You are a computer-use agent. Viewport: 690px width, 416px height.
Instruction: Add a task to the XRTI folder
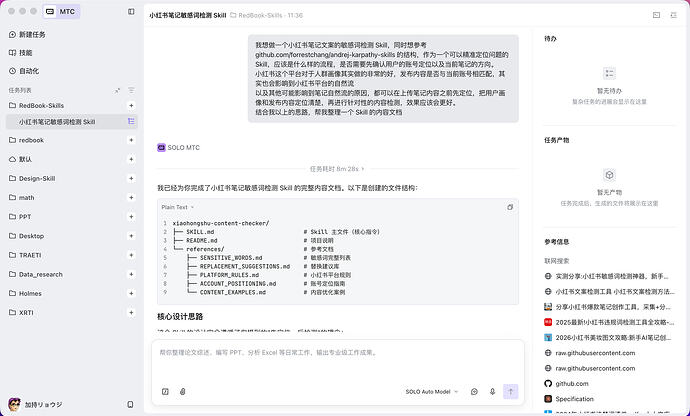coord(131,313)
